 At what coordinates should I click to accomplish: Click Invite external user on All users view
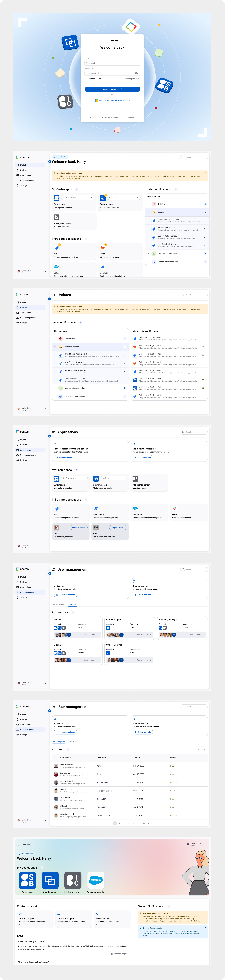click(x=65, y=732)
